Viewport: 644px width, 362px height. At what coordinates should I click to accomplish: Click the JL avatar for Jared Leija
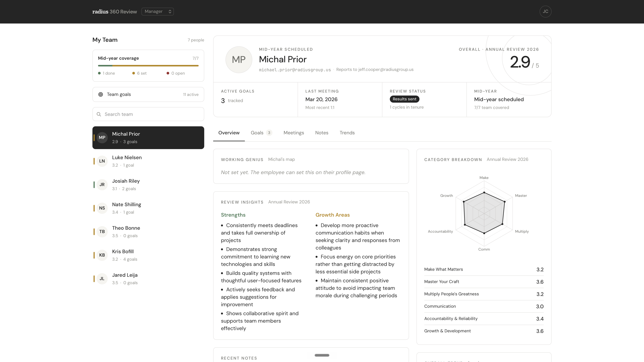pyautogui.click(x=102, y=279)
